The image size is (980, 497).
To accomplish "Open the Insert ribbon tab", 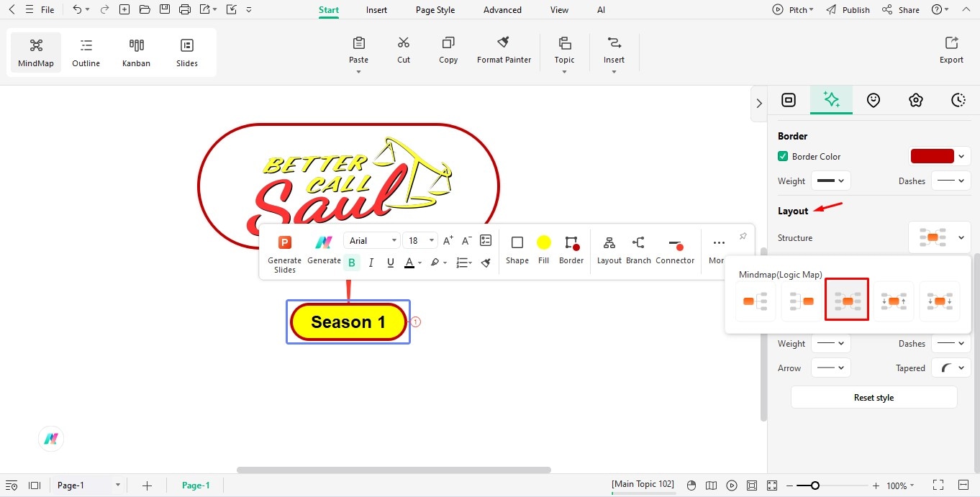I will pos(376,10).
